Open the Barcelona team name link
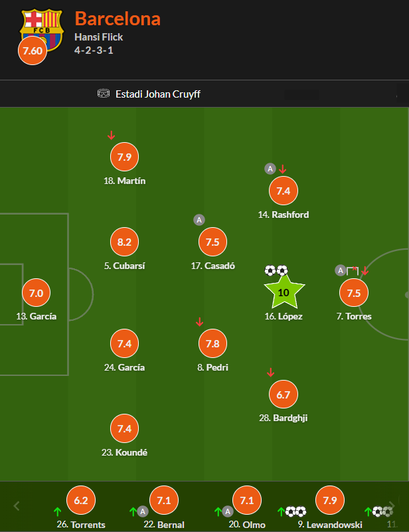Screen dimensions: 409x532 point(118,19)
